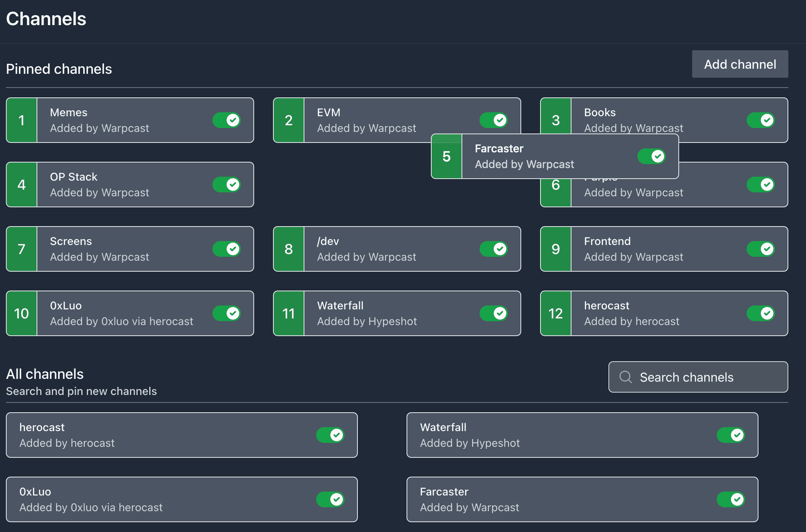Click 'Added by 0xluo via herocast' on card 10
The height and width of the screenshot is (532, 806).
point(121,321)
